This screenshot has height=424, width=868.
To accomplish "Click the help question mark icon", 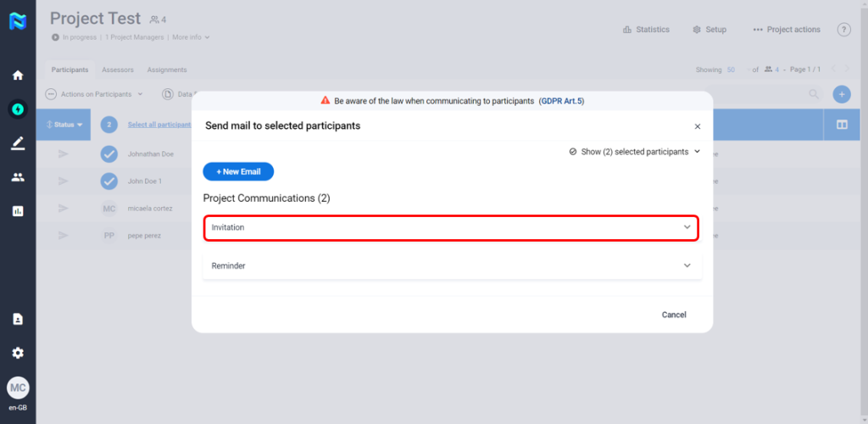I will click(x=843, y=30).
